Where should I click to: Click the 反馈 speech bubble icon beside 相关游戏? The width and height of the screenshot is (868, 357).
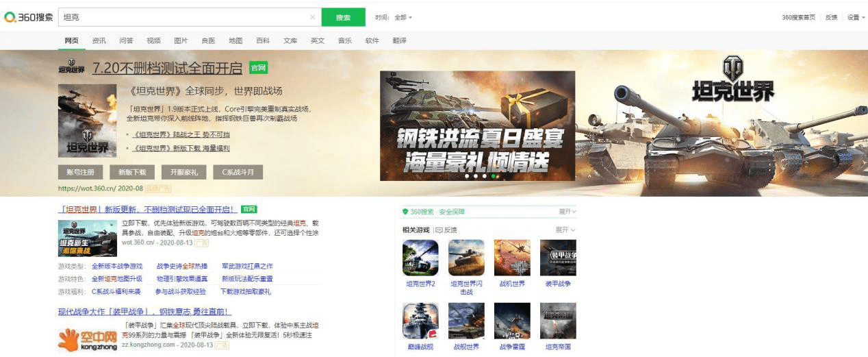point(439,230)
